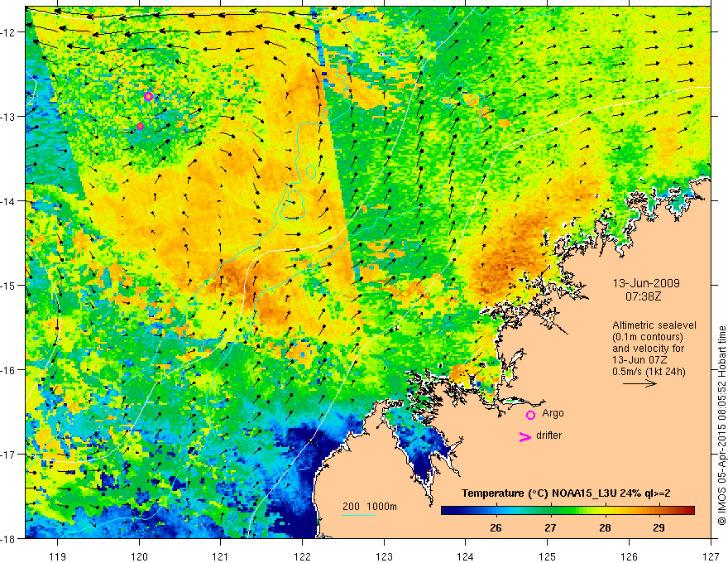728x563 pixels.
Task: Click the '126' longitude axis label
Action: (629, 556)
